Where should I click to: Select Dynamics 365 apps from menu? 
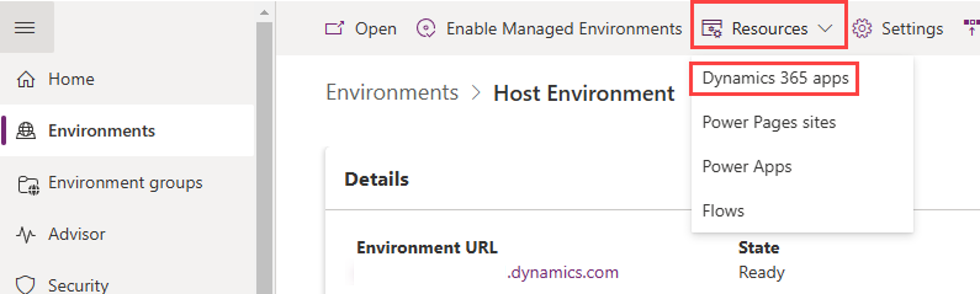point(775,78)
